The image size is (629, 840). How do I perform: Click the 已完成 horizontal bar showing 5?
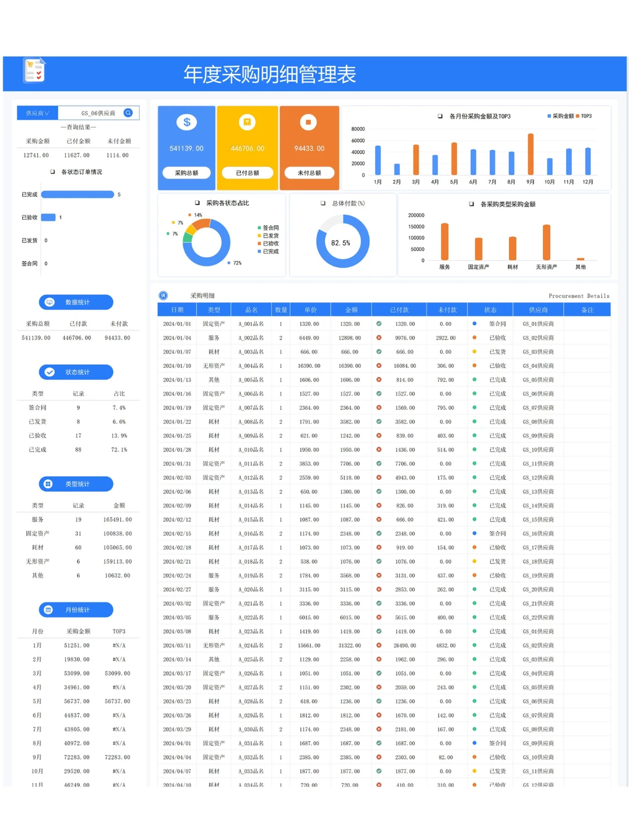click(77, 194)
